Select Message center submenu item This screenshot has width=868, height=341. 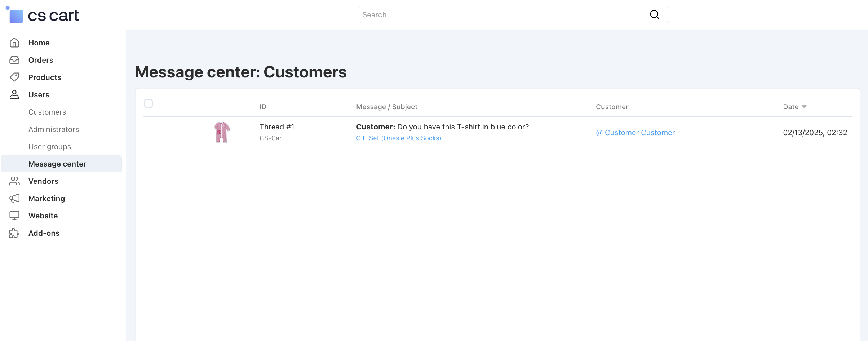coord(61,164)
